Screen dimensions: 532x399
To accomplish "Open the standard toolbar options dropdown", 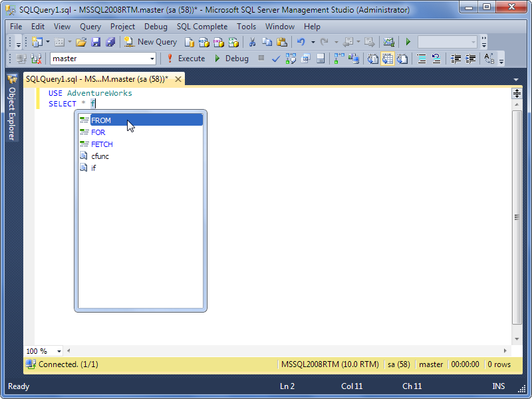I will (x=484, y=42).
